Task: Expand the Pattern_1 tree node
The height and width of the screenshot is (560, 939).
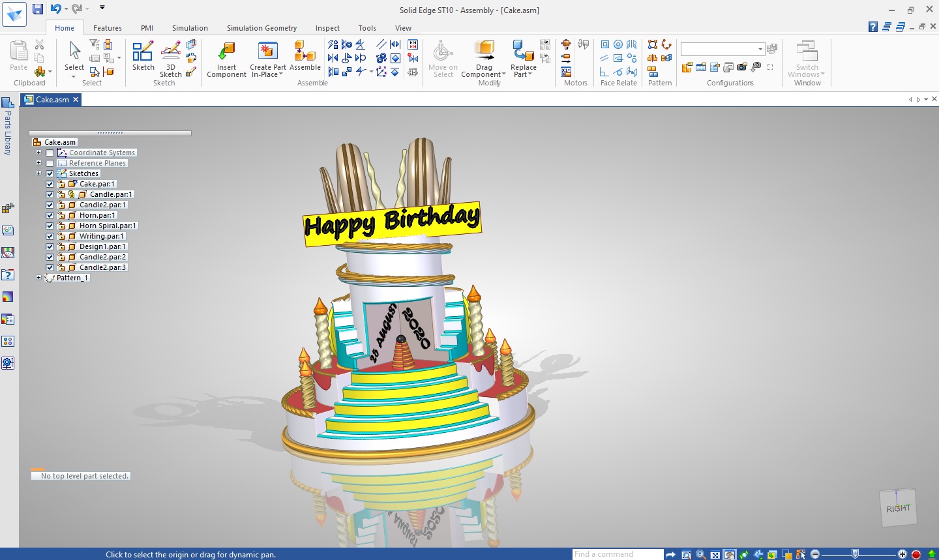Action: [x=38, y=278]
